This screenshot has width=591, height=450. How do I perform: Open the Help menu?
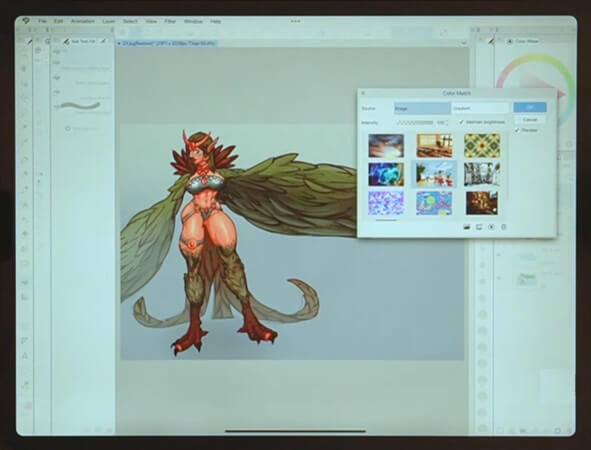coord(215,21)
